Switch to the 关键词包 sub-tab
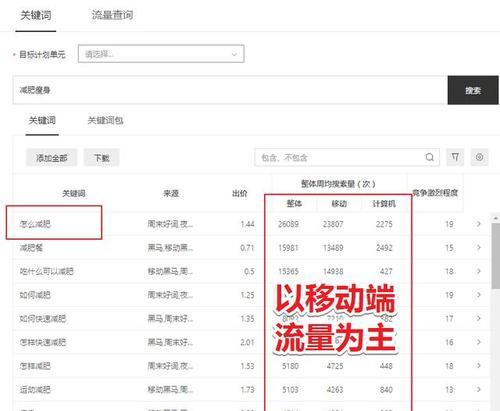500x411 pixels. click(105, 120)
